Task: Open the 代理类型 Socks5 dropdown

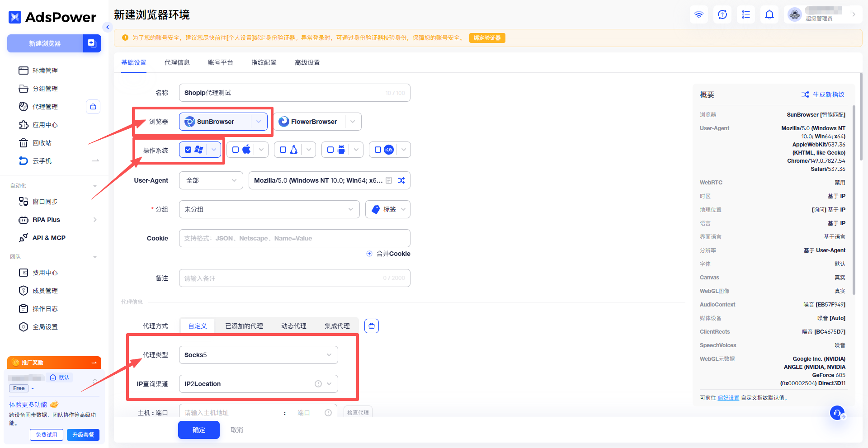Action: click(259, 355)
